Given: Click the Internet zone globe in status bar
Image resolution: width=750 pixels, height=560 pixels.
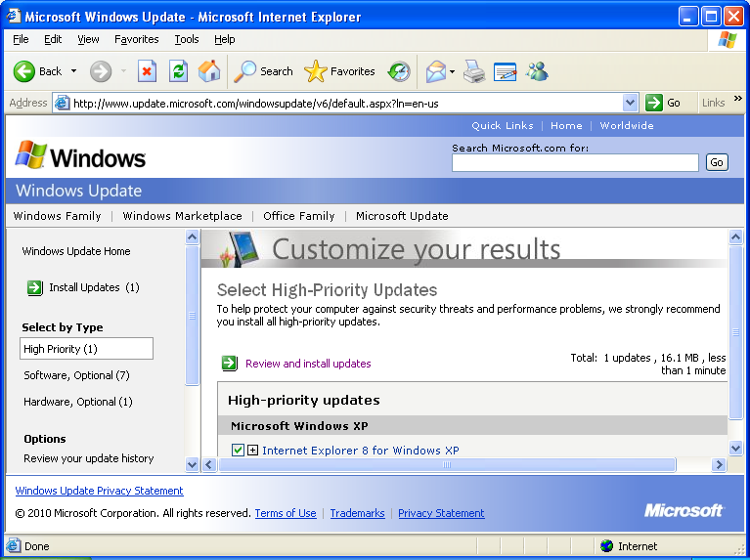Looking at the screenshot, I should click(x=606, y=545).
